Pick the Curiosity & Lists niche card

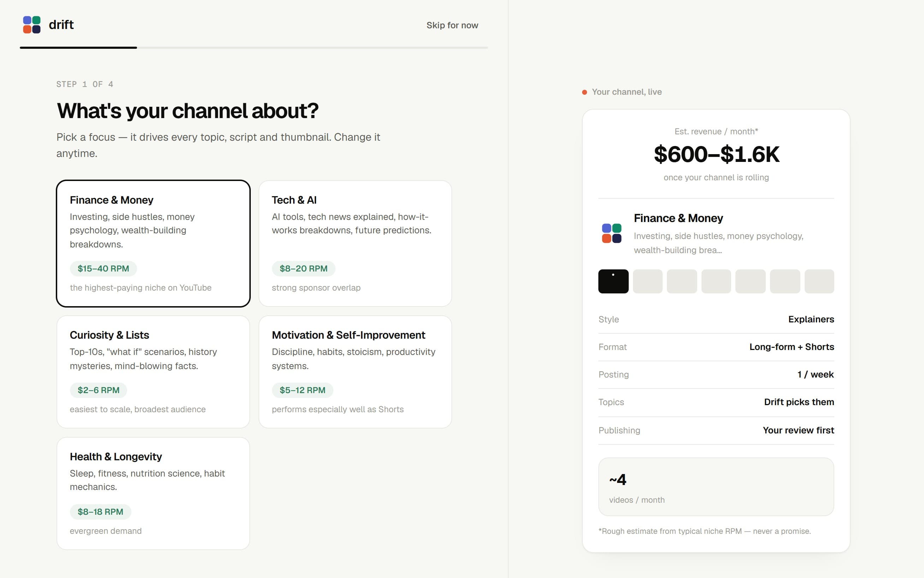pos(153,372)
